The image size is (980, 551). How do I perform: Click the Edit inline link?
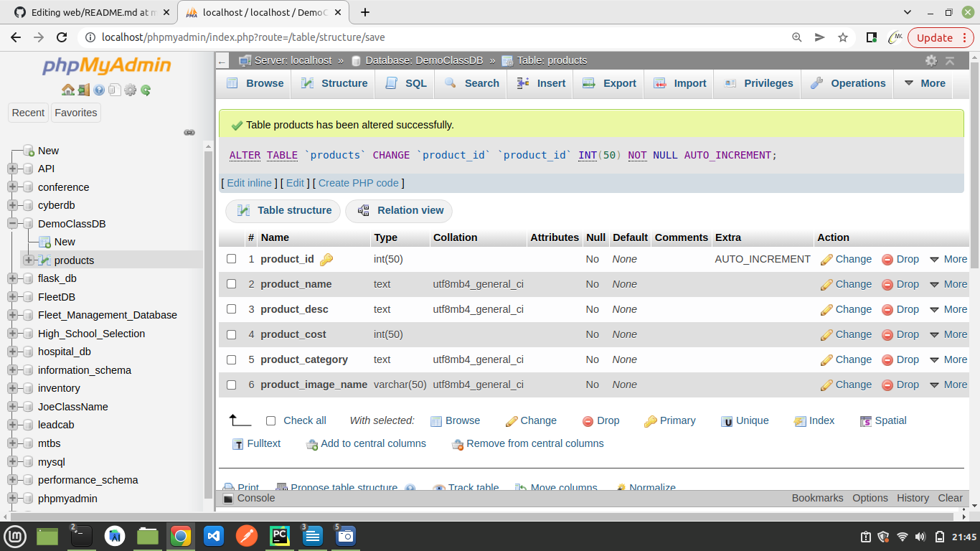click(x=249, y=183)
